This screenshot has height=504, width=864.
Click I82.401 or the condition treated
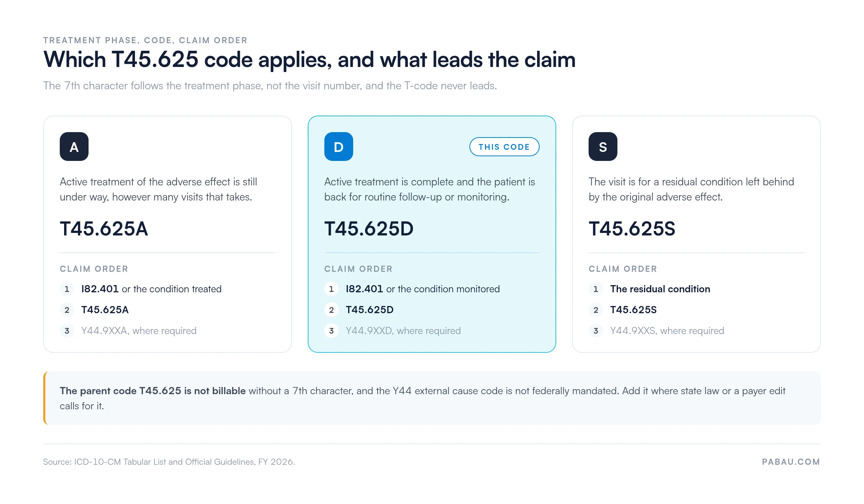[151, 289]
